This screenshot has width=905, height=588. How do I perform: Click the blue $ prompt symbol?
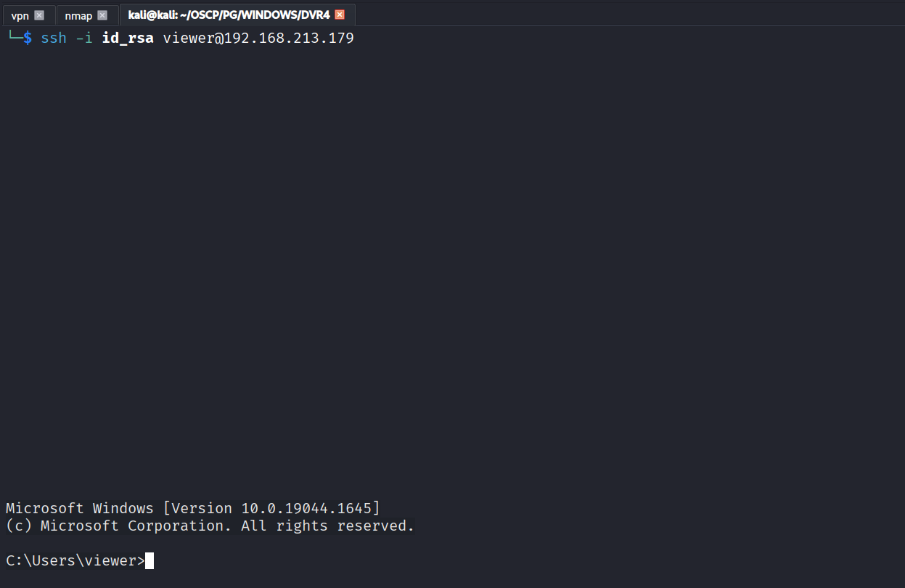point(28,38)
